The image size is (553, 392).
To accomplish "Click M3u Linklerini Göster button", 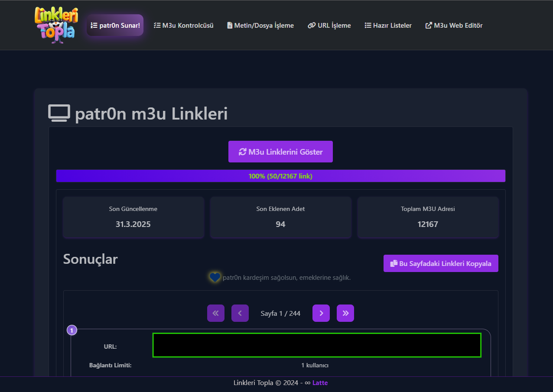I will (280, 152).
